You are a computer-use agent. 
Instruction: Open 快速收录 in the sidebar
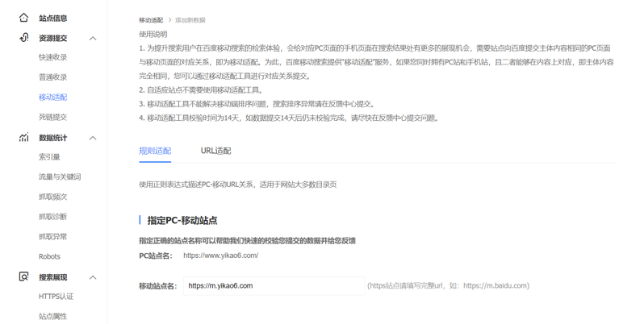(52, 57)
